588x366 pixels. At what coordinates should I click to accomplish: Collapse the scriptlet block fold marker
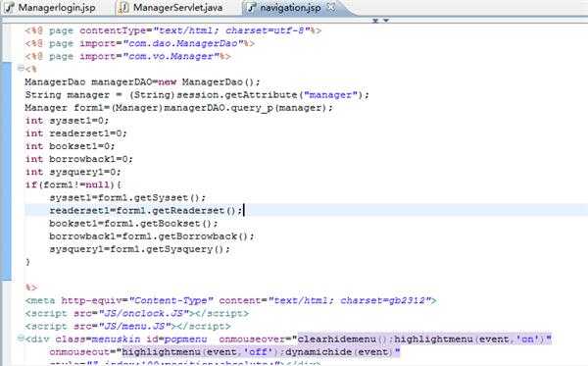21,69
